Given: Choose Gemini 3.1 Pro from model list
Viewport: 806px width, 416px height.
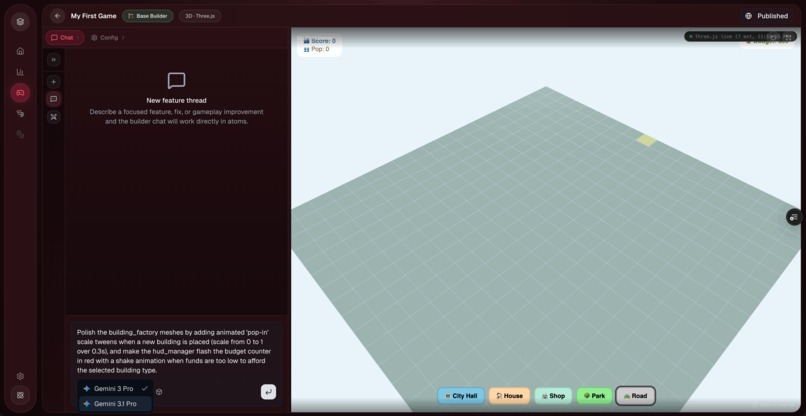Looking at the screenshot, I should pyautogui.click(x=115, y=404).
